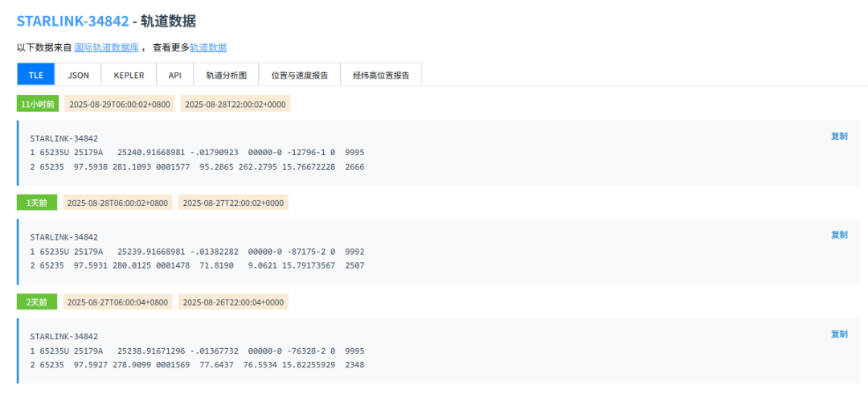Select timestamp 2025-08-26T22:00:04+0000

(x=234, y=302)
